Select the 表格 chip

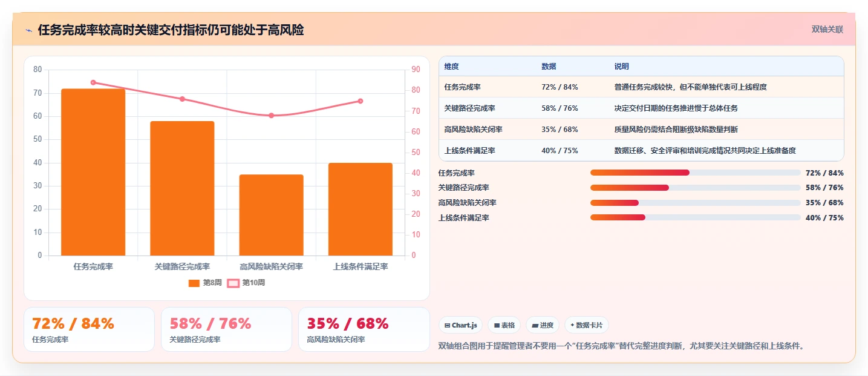coord(504,325)
